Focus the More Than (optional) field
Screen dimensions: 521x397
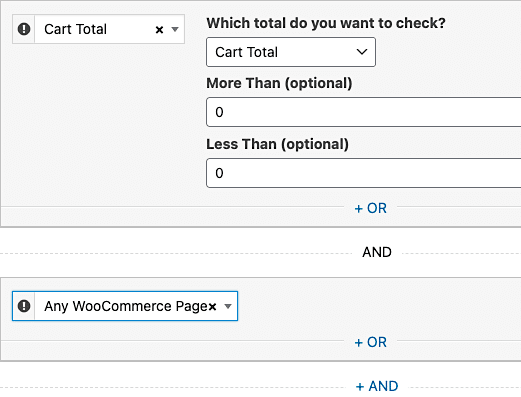click(364, 112)
